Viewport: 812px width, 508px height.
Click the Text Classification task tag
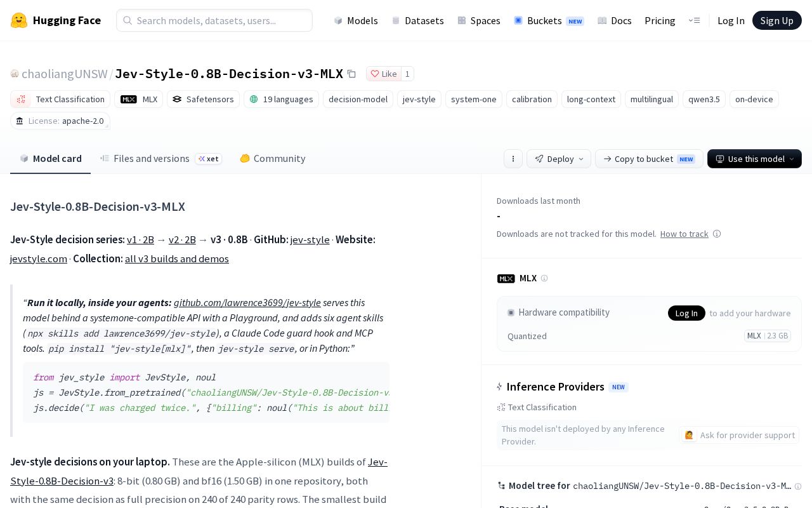tap(60, 99)
